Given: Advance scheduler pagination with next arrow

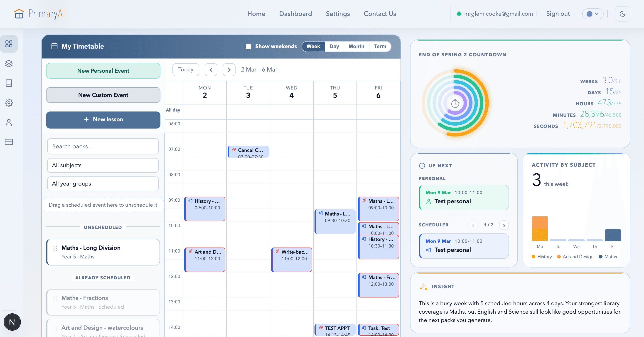Looking at the screenshot, I should (x=504, y=225).
